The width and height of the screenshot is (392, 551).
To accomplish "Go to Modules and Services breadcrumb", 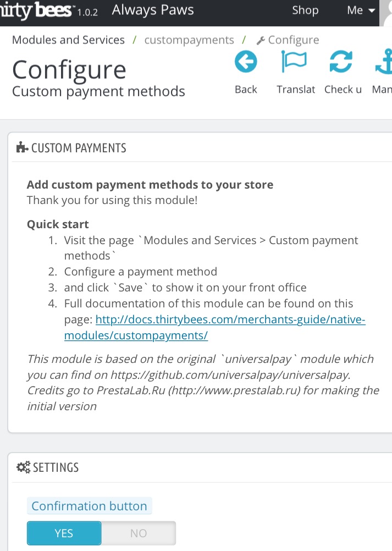I will pyautogui.click(x=68, y=40).
